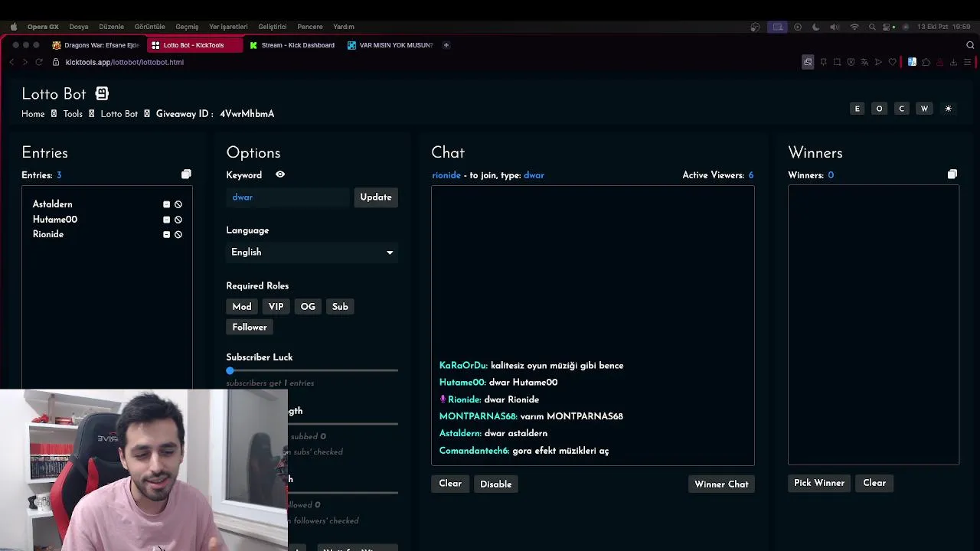This screenshot has height=551, width=980.
Task: Toggle the light/dark theme sun icon
Action: (948, 109)
